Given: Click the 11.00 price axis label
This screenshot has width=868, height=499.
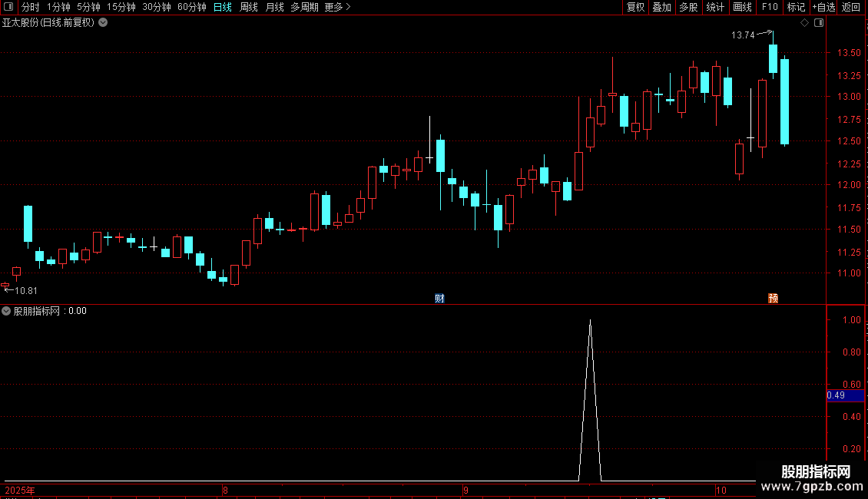Looking at the screenshot, I should (x=849, y=273).
